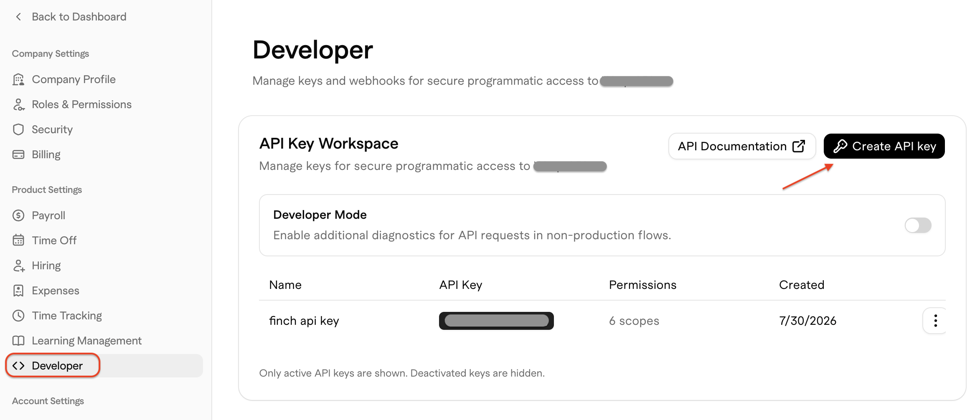The image size is (980, 420).
Task: Click the Back to Dashboard link
Action: pyautogui.click(x=79, y=17)
